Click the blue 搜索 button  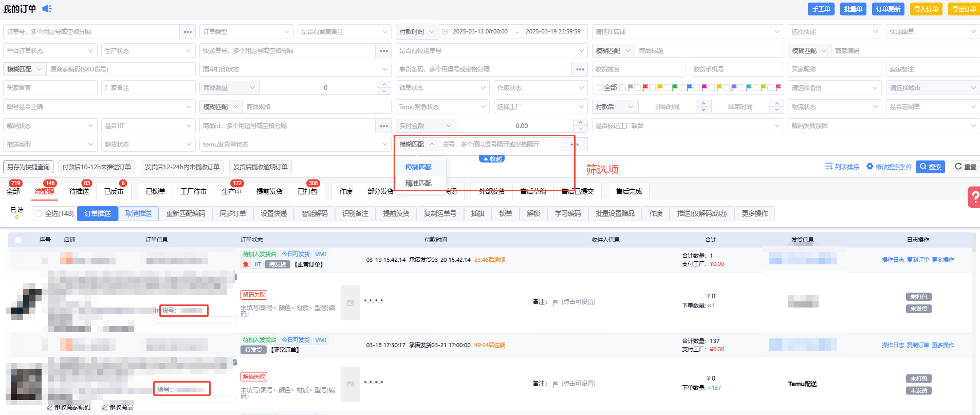point(930,167)
